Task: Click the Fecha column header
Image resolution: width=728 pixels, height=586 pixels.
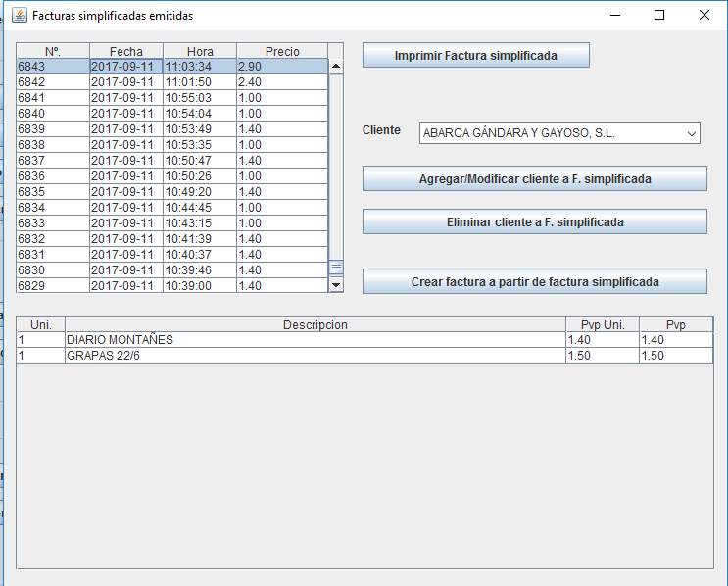Action: point(125,51)
